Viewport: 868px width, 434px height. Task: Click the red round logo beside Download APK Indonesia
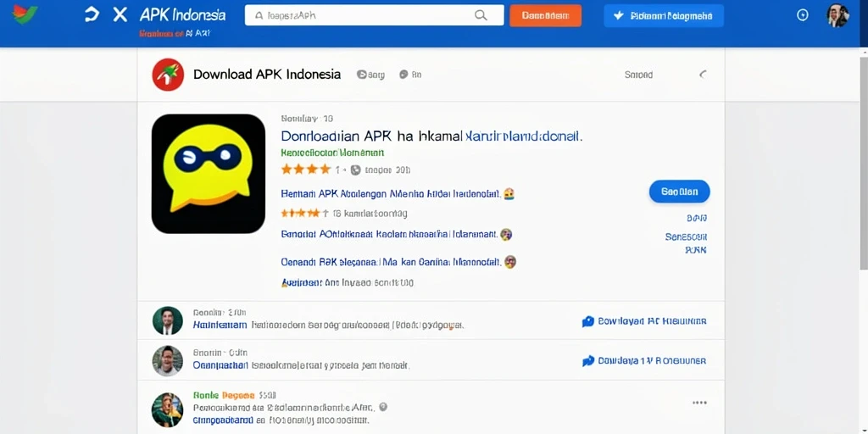tap(168, 75)
